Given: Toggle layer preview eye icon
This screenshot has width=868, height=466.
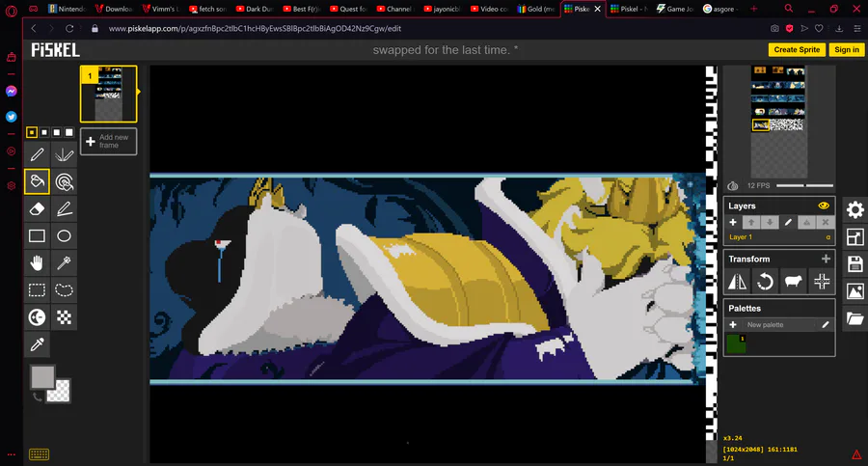Looking at the screenshot, I should point(824,206).
